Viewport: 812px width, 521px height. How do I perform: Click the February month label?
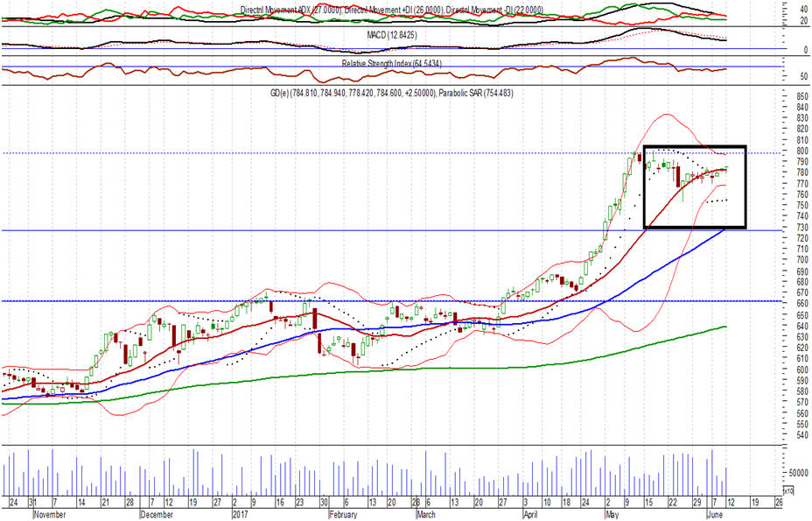[343, 515]
